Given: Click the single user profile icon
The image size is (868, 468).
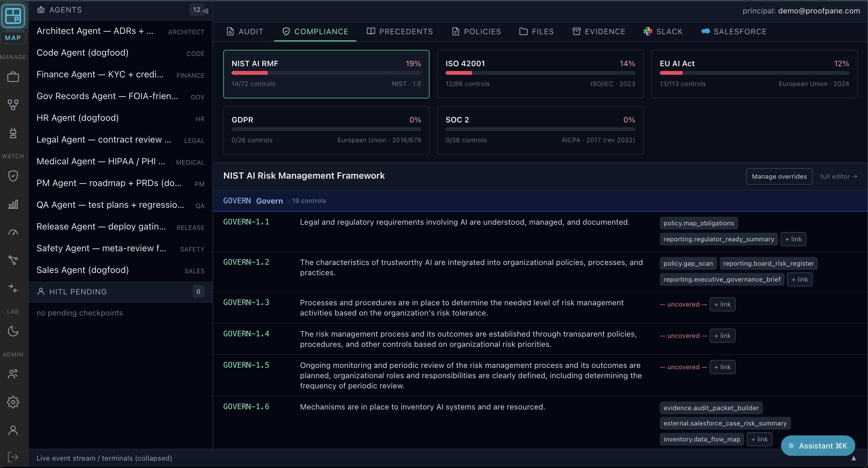Looking at the screenshot, I should click(x=13, y=430).
